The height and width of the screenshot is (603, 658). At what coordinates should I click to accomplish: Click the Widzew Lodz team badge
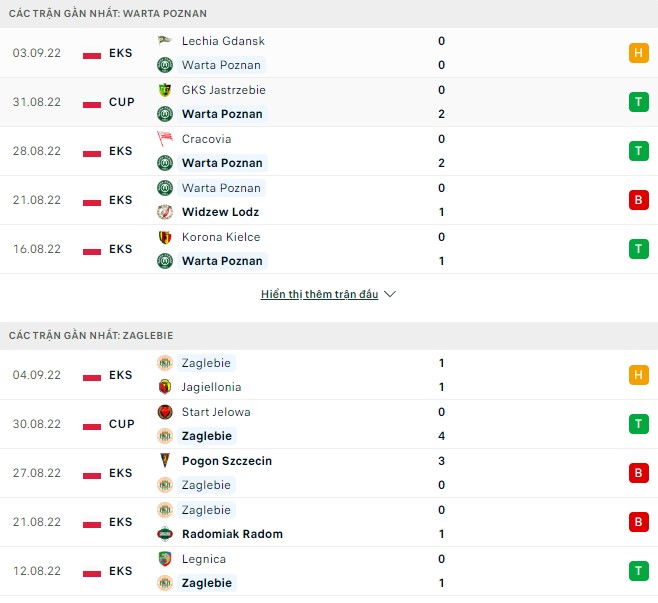(x=165, y=212)
